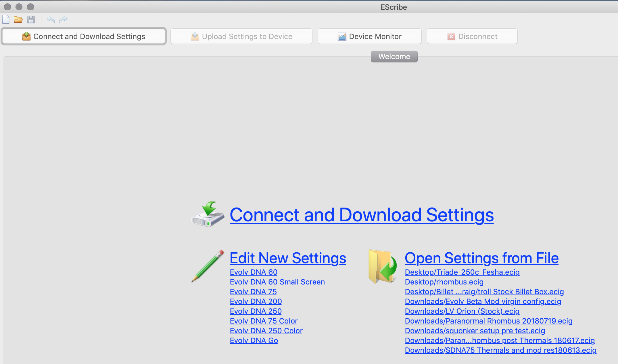Open the Device Monitor button
The image size is (618, 364).
pos(369,36)
